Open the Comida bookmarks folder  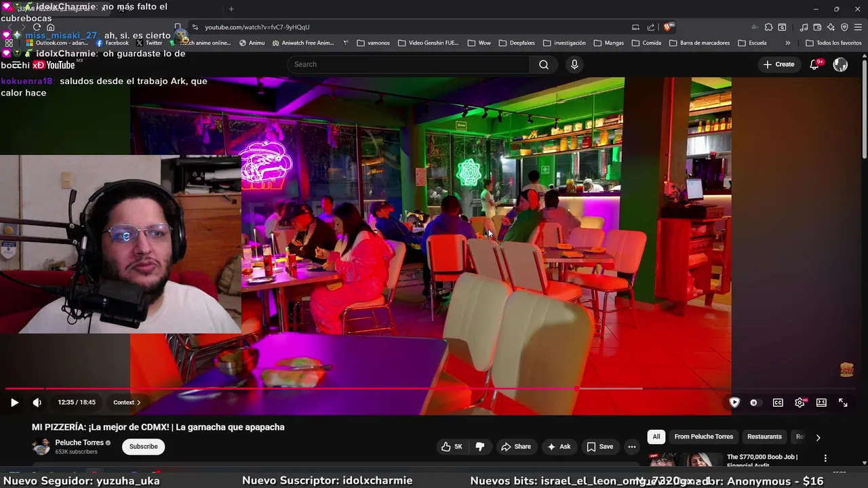point(646,43)
